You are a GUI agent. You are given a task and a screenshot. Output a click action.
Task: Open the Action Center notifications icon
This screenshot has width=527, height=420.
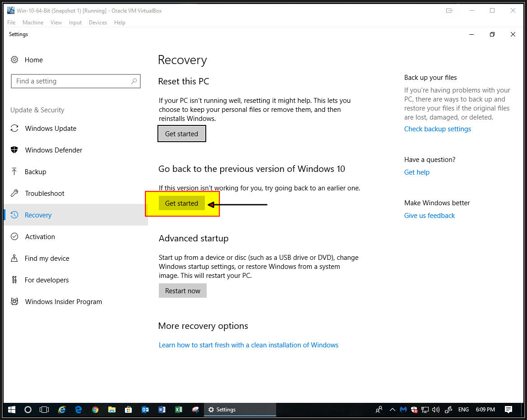point(509,410)
